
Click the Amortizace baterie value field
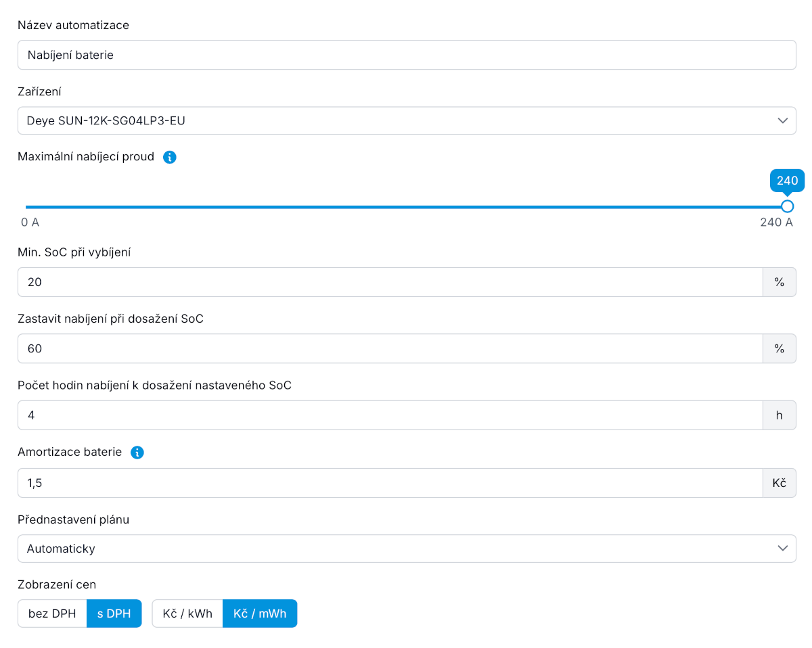pos(390,483)
